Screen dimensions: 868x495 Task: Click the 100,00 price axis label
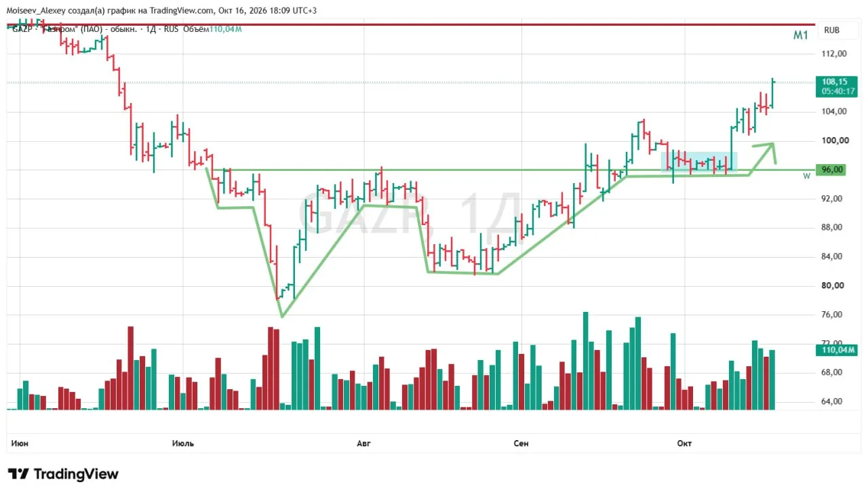pos(834,140)
